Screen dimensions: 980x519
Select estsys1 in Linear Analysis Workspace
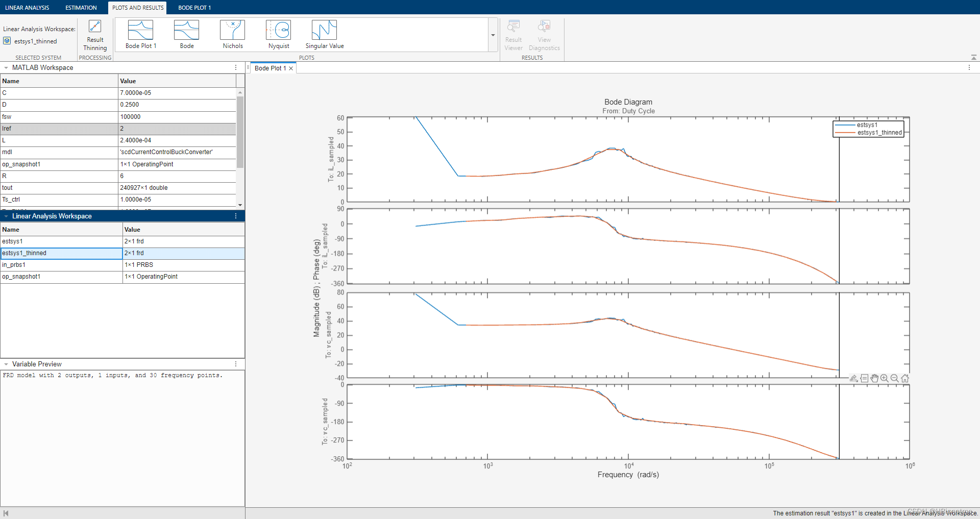pyautogui.click(x=122, y=241)
